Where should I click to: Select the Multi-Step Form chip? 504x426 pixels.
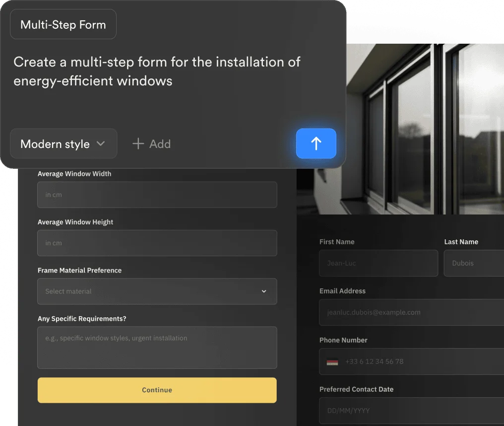point(63,25)
